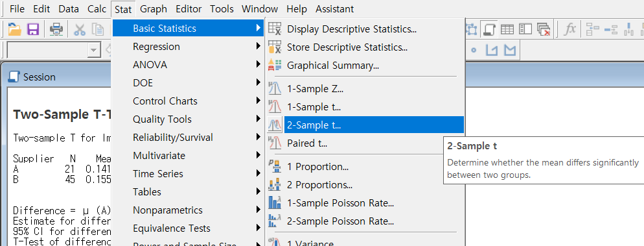
Task: Open the Graph menu
Action: 153,8
